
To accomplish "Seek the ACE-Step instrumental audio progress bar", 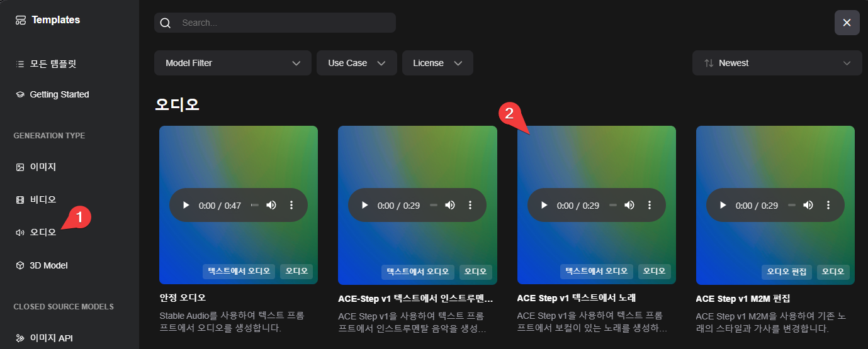I will pos(433,206).
